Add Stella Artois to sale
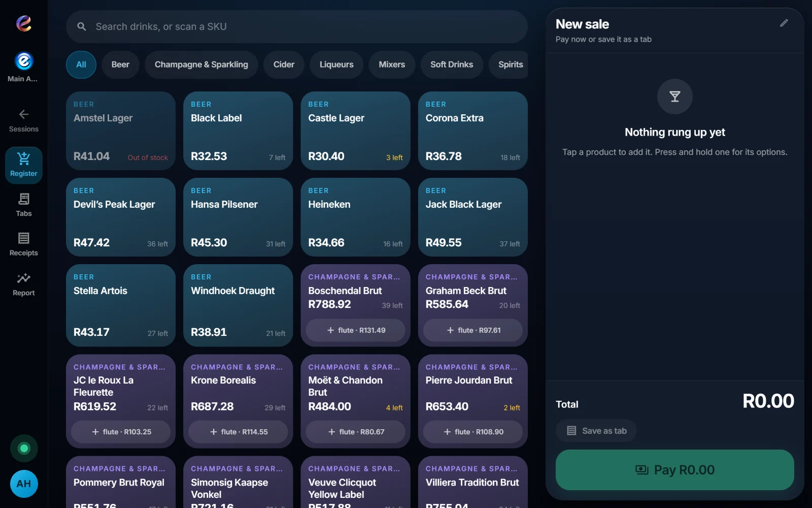Screen dimensions: 812x508 tap(121, 305)
